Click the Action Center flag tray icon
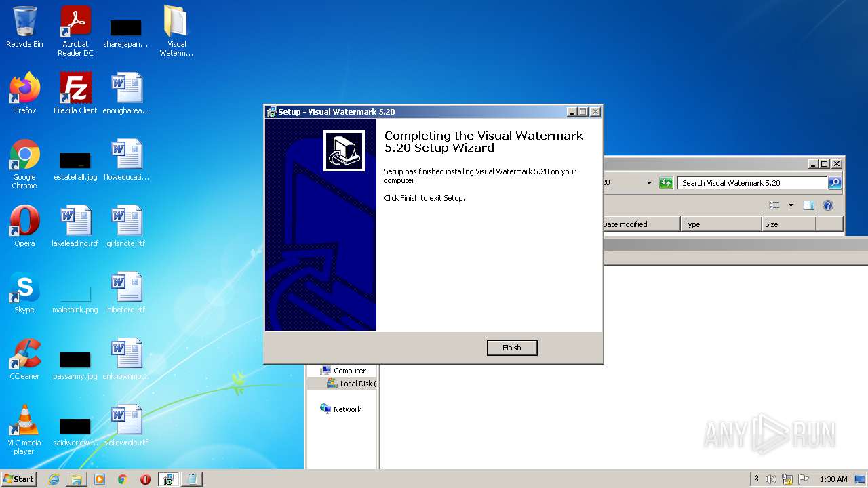 pos(804,479)
